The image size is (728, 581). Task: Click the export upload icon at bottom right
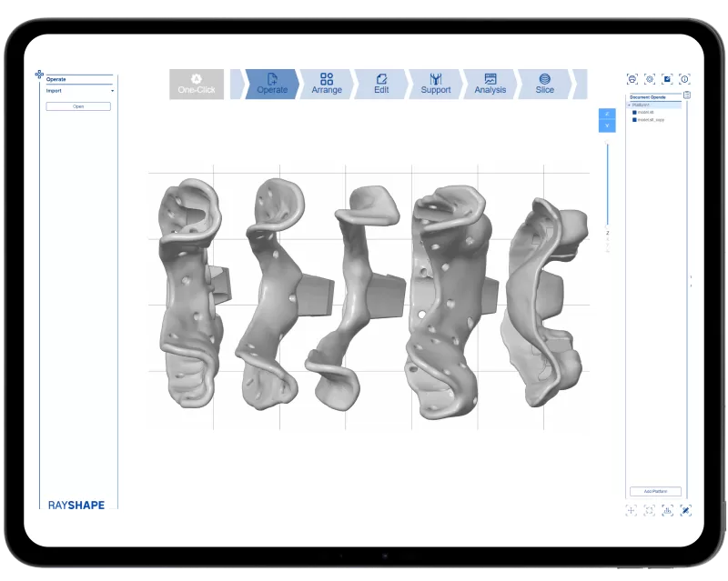point(667,510)
